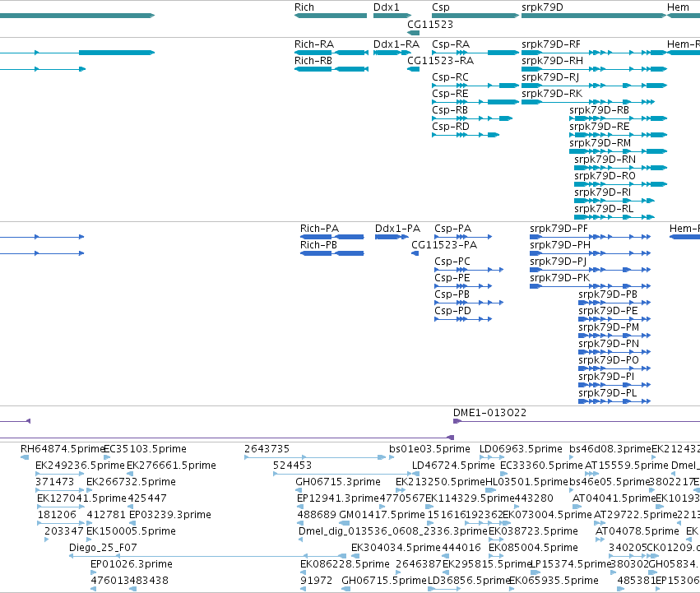Select protein srpk79D-PL
This screenshot has height=593, width=700.
click(608, 393)
